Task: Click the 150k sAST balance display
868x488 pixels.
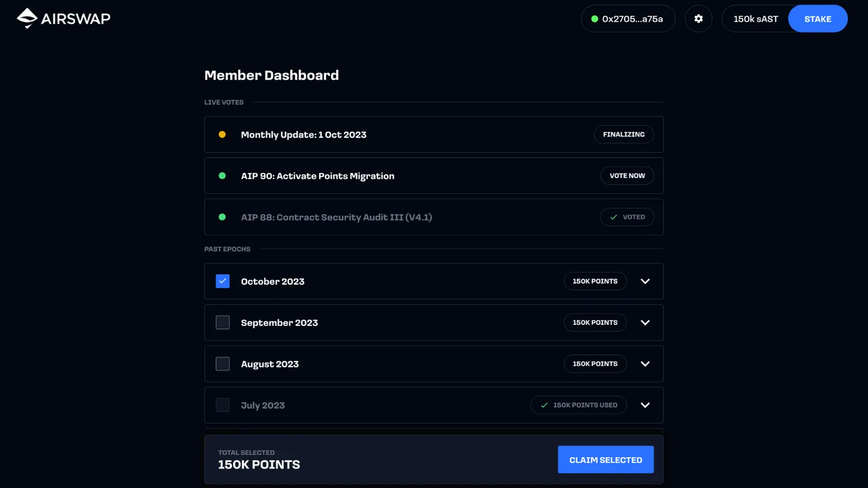Action: tap(756, 19)
